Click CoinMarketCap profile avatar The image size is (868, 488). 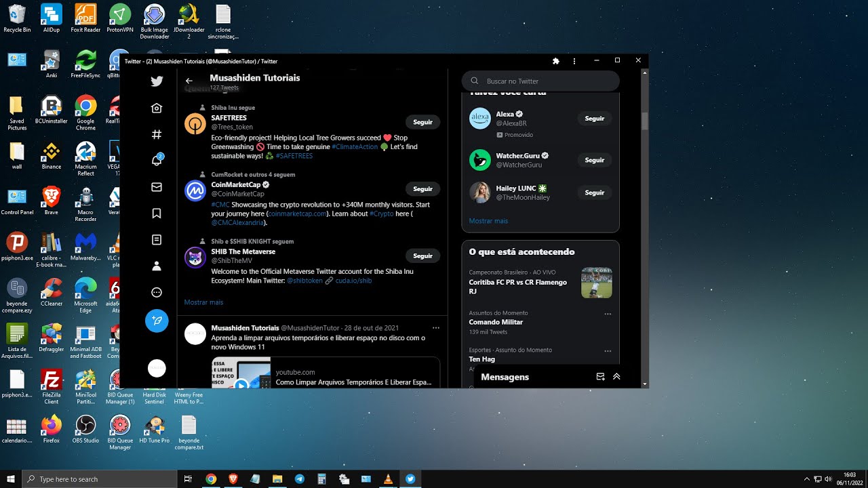[195, 190]
